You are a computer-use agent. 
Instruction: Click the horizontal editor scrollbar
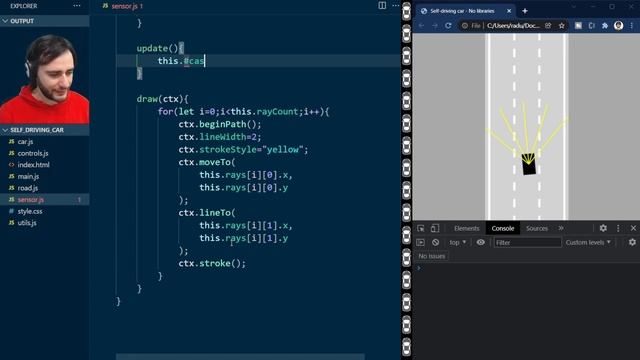tap(240, 357)
